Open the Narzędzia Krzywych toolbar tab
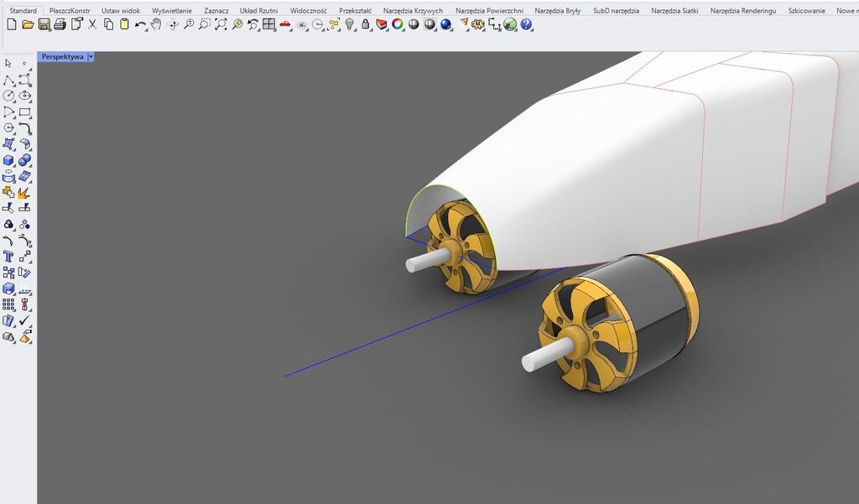 point(413,11)
